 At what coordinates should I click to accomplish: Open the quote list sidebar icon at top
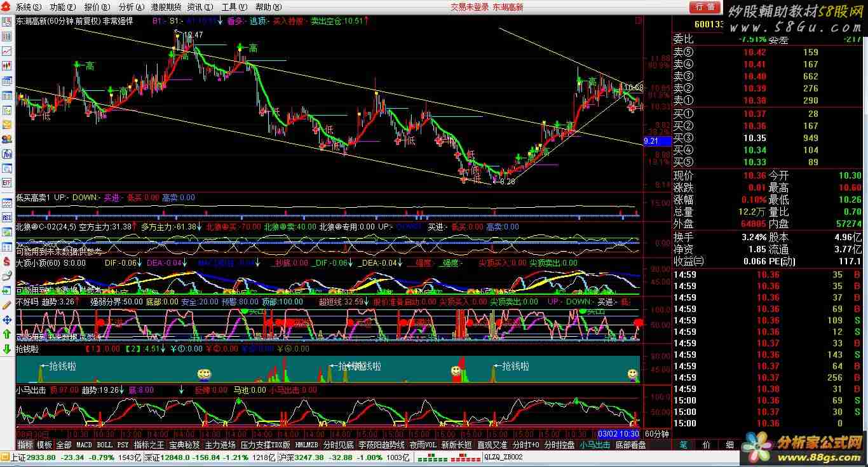tap(7, 23)
